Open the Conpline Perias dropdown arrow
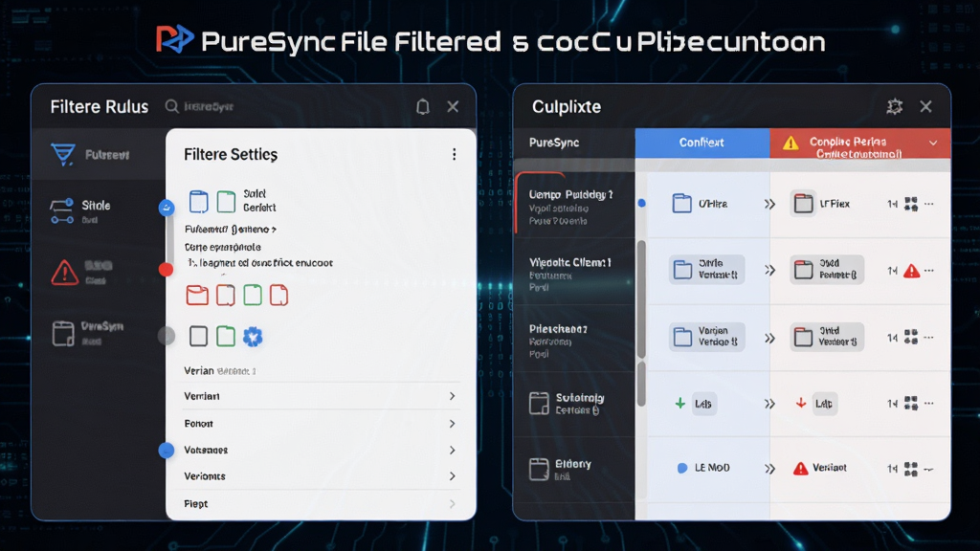The width and height of the screenshot is (980, 551). (933, 143)
